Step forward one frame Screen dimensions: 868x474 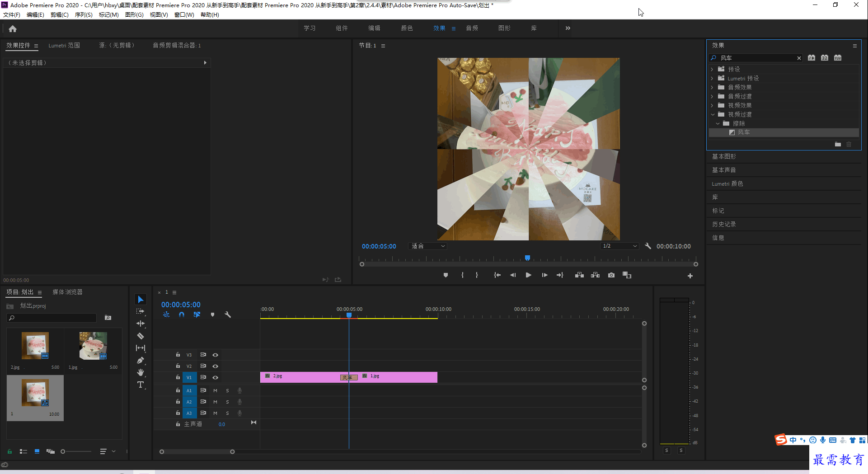544,275
